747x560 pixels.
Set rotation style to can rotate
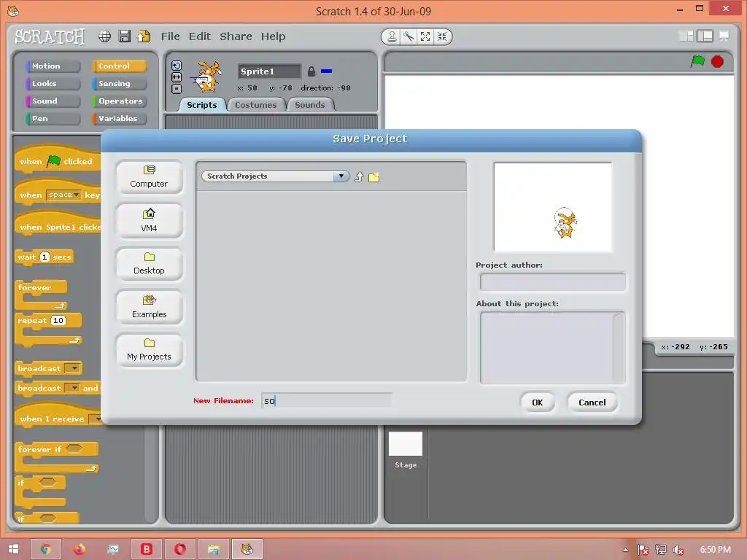pyautogui.click(x=177, y=66)
